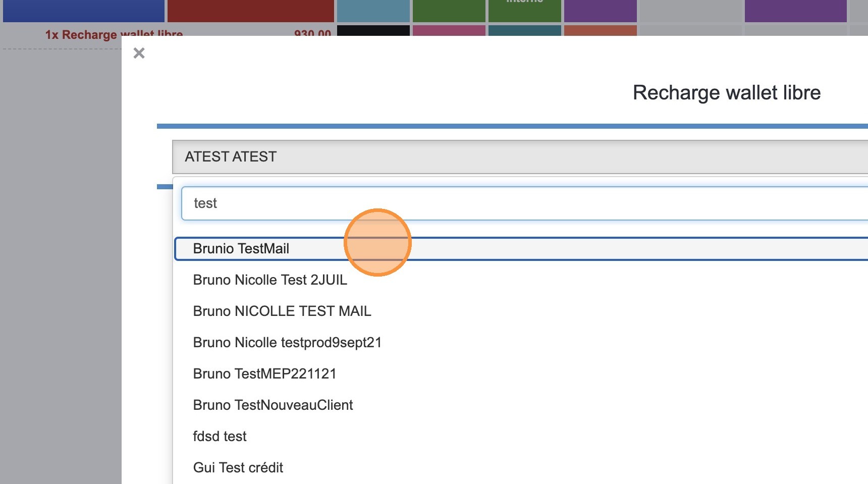868x484 pixels.
Task: Pick Gui Test crédit option
Action: click(x=238, y=468)
